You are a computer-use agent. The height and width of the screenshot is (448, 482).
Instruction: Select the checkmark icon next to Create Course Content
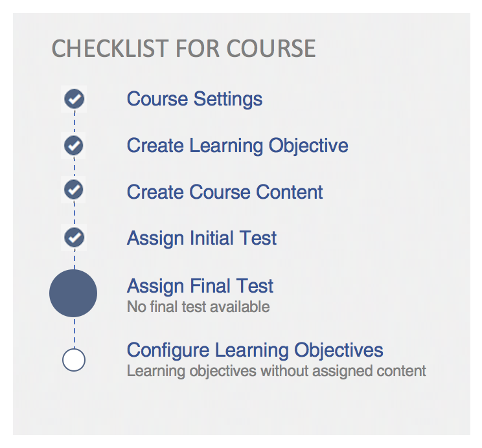tap(75, 190)
